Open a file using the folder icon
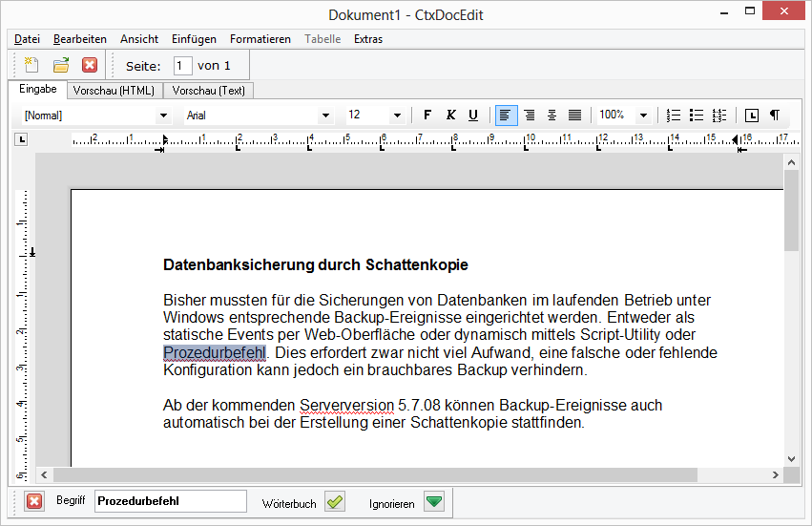 pos(60,65)
